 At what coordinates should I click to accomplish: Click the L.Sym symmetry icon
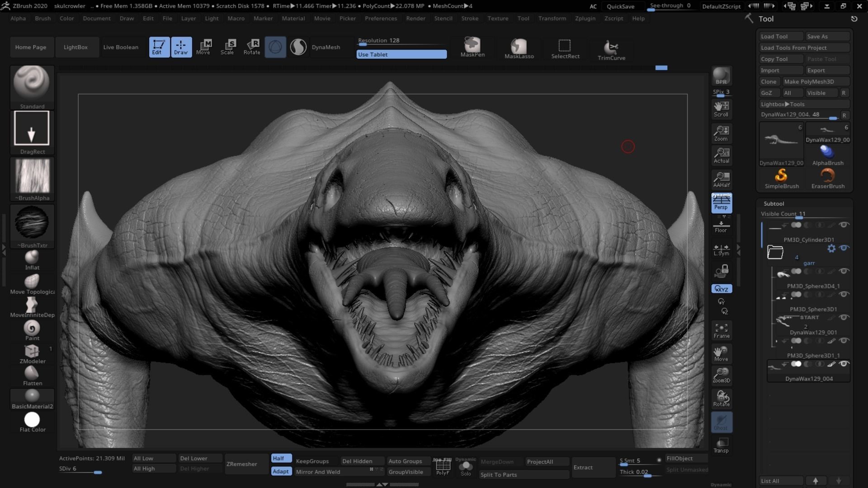pyautogui.click(x=721, y=250)
